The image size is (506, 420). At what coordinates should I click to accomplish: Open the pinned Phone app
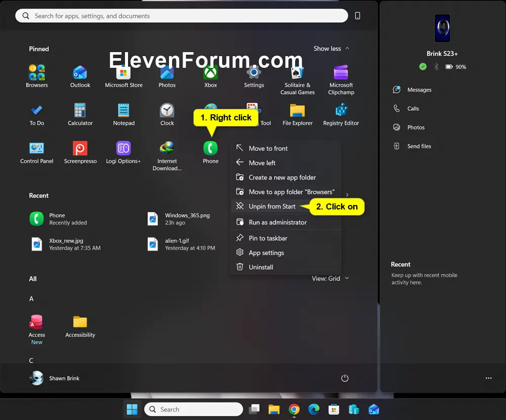point(210,153)
